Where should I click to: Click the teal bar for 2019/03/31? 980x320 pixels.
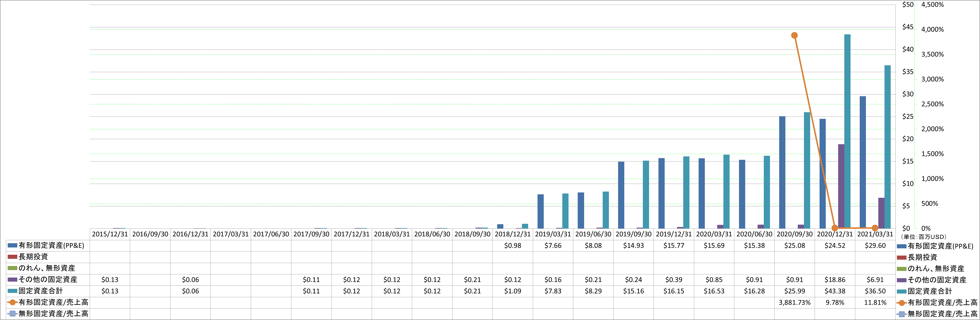[x=565, y=211]
